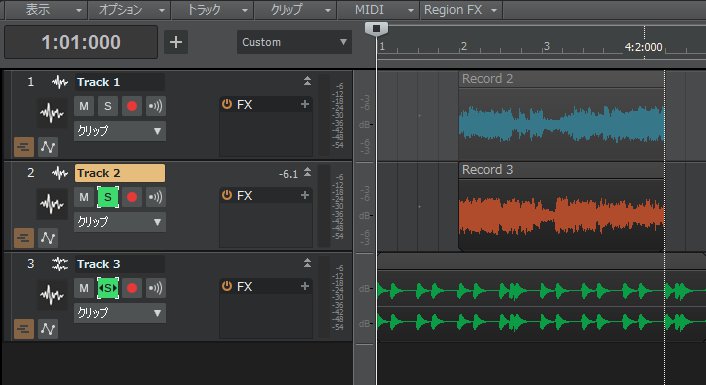Image resolution: width=706 pixels, height=385 pixels.
Task: Enable input echo on Track 2
Action: click(156, 197)
